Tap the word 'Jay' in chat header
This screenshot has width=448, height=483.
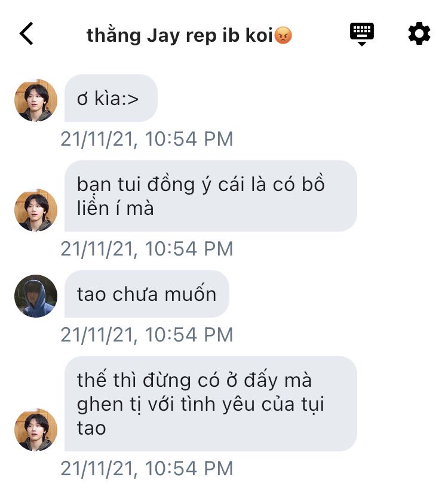163,36
